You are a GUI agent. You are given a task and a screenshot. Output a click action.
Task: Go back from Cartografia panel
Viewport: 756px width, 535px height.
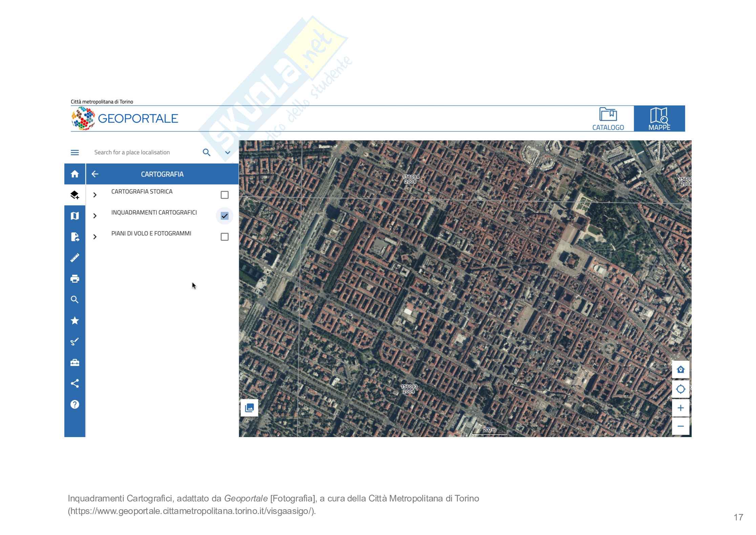coord(95,174)
